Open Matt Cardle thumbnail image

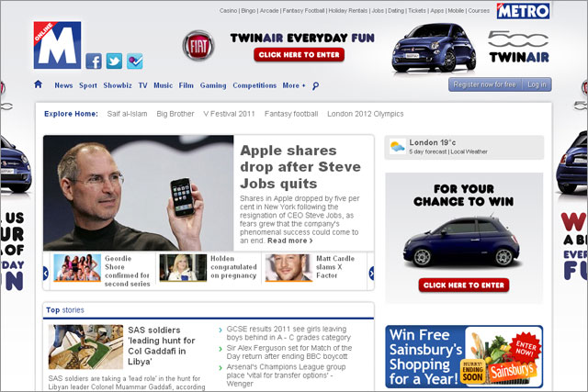288,267
